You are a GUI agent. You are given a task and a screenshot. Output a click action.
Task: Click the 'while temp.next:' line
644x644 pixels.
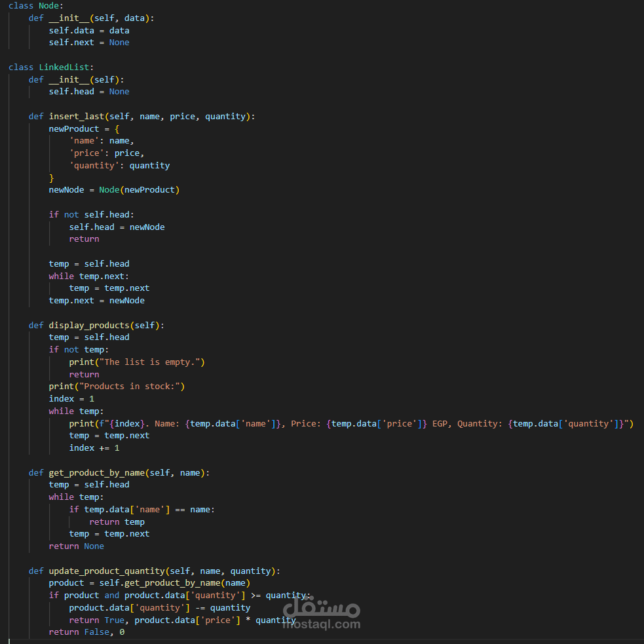(88, 276)
